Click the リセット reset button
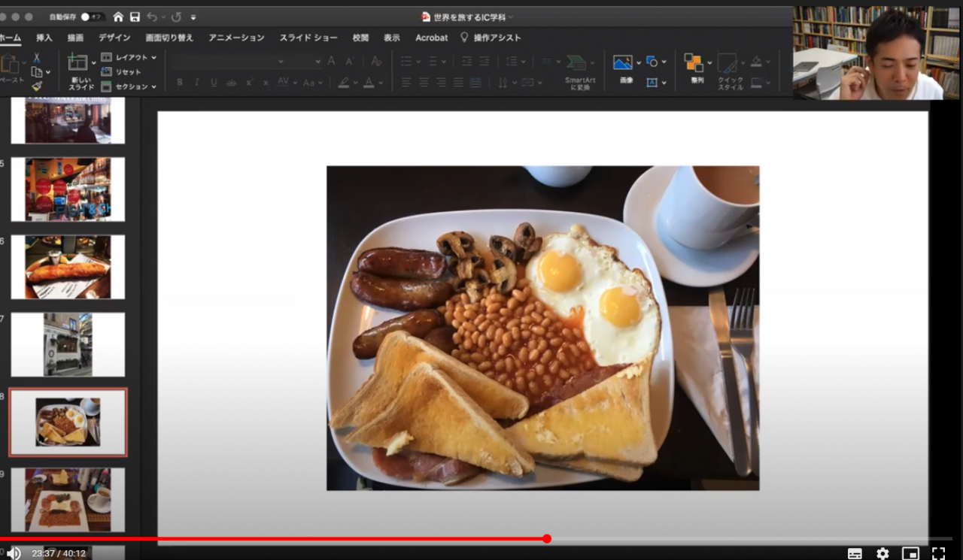Screen dimensions: 963x560 point(123,72)
